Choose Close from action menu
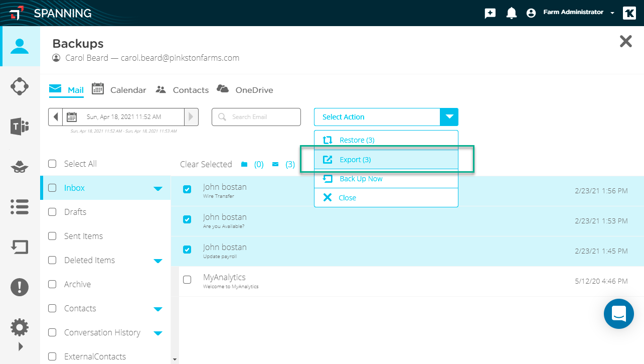The height and width of the screenshot is (364, 644). tap(386, 198)
